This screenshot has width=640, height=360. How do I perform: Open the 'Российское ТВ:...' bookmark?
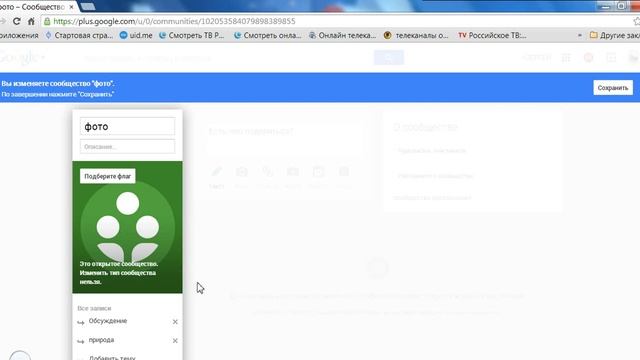coord(492,36)
